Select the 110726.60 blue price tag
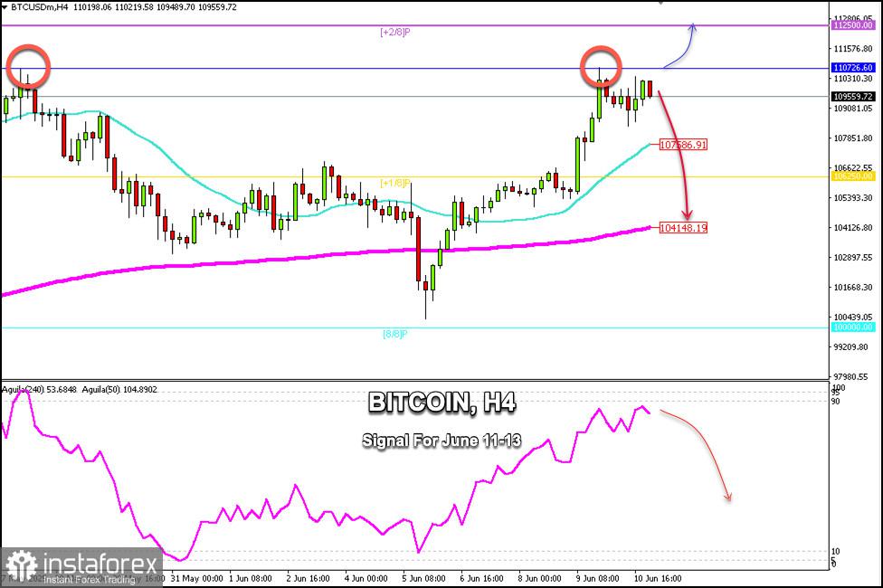Image resolution: width=883 pixels, height=588 pixels. tap(853, 68)
